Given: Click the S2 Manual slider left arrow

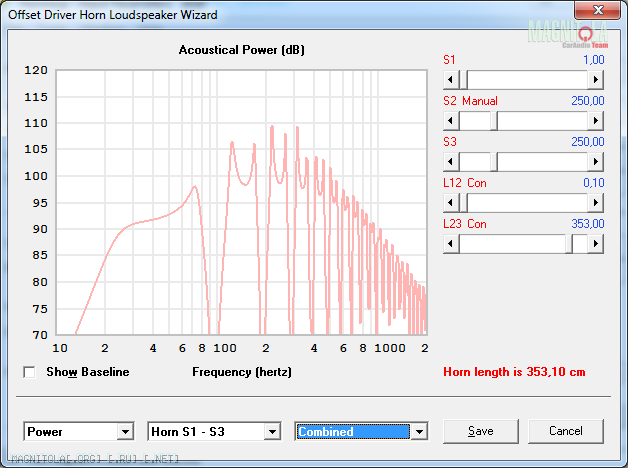Looking at the screenshot, I should pyautogui.click(x=451, y=121).
